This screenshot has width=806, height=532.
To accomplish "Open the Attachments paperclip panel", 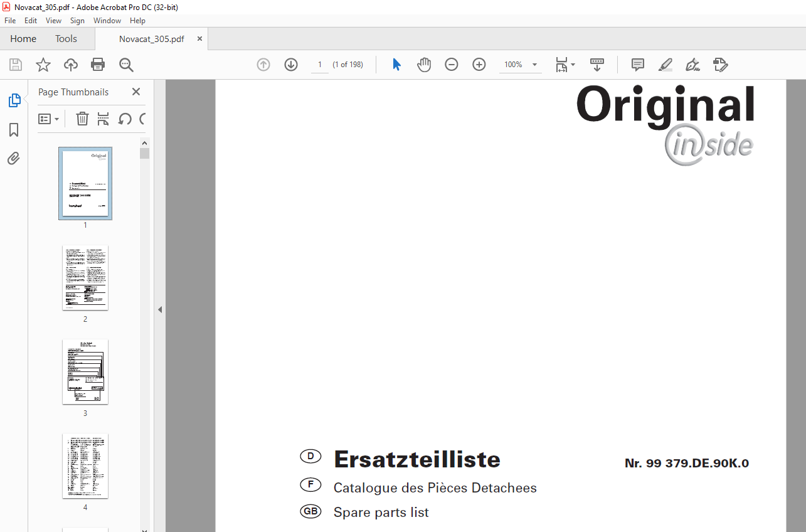I will point(14,158).
